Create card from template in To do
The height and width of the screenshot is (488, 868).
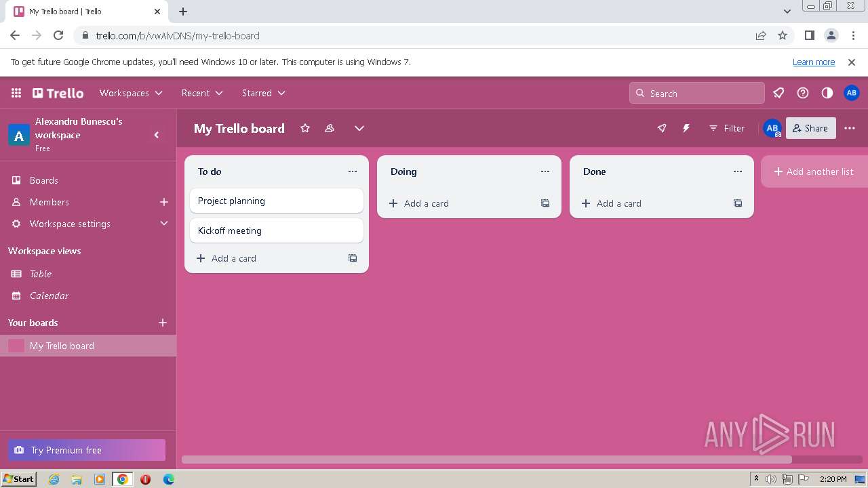pyautogui.click(x=353, y=258)
